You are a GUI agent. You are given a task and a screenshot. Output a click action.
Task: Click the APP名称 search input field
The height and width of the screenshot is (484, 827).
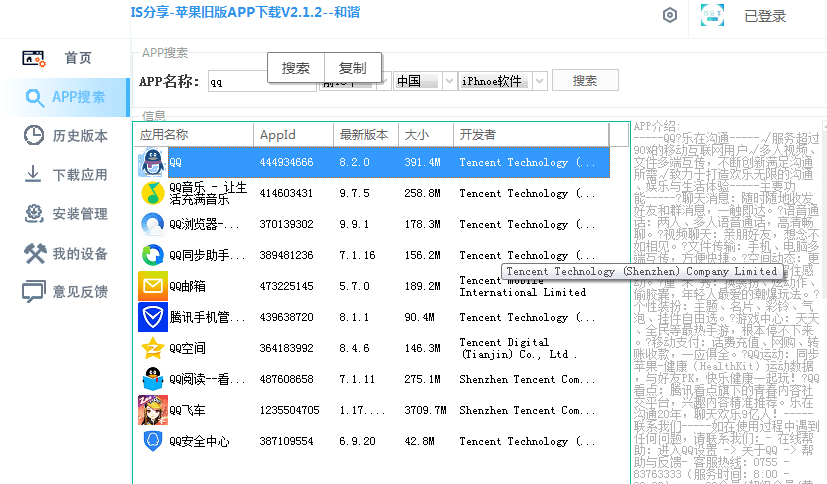coord(262,82)
